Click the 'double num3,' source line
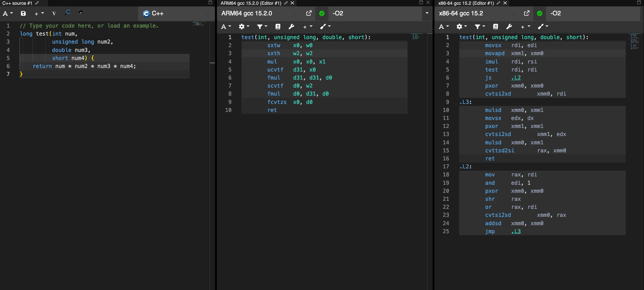The width and height of the screenshot is (644, 290). [71, 50]
